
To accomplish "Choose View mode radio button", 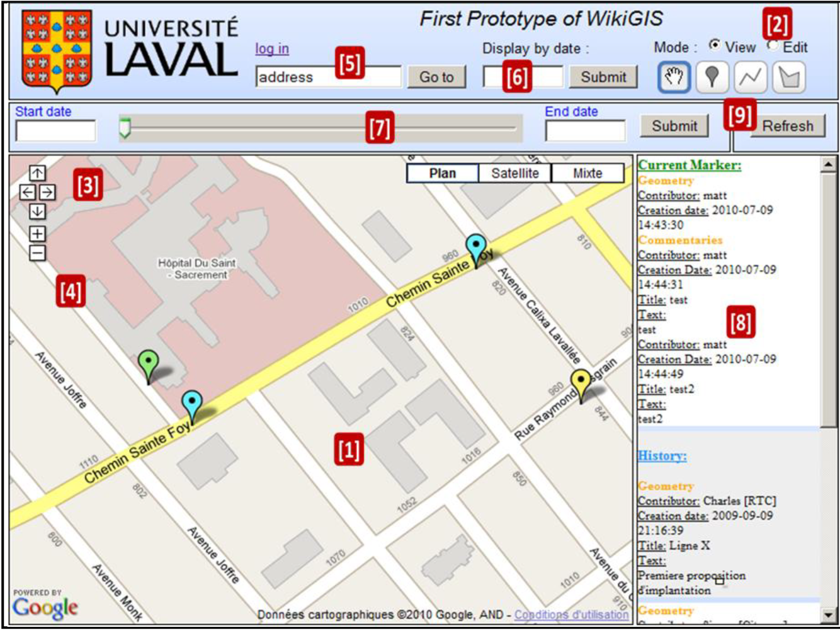I will click(714, 45).
